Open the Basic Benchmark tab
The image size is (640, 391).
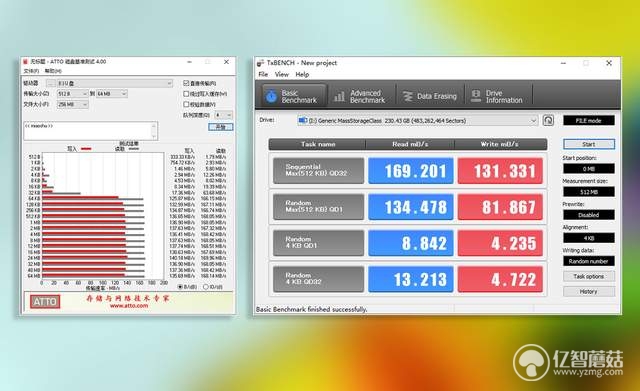[293, 96]
